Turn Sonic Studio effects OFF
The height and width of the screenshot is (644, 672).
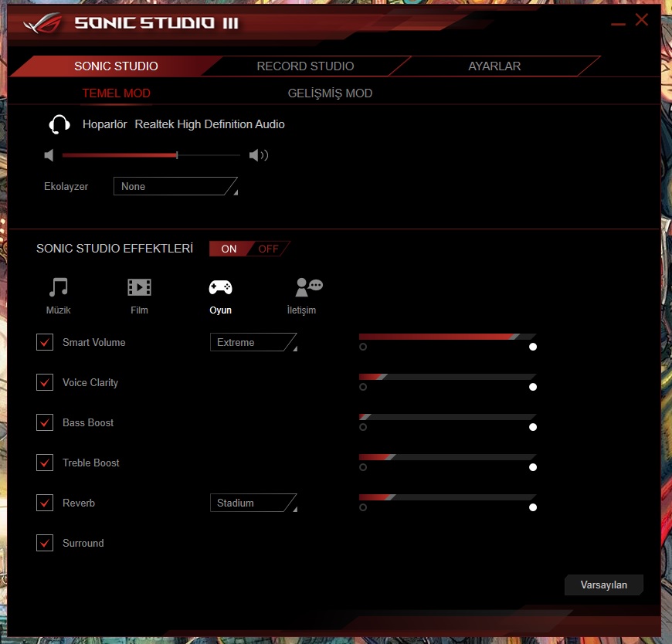[x=269, y=249]
